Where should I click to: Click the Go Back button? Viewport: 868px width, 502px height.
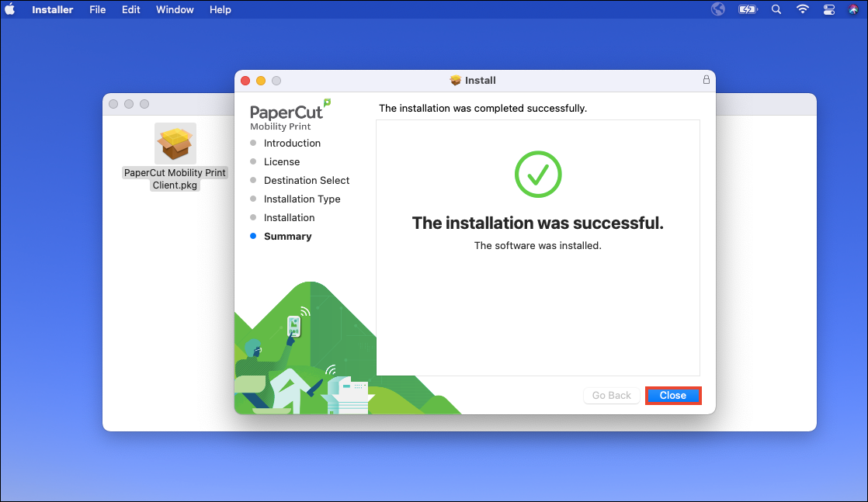(x=611, y=395)
